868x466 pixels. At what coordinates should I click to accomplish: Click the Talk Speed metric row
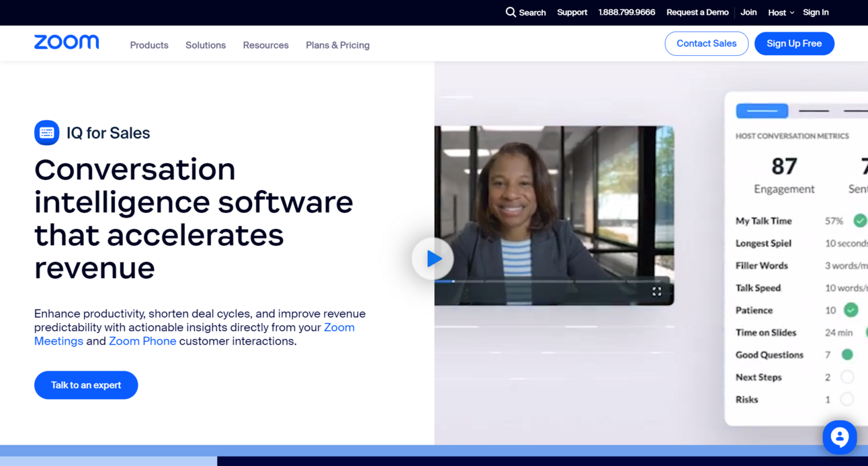[801, 287]
